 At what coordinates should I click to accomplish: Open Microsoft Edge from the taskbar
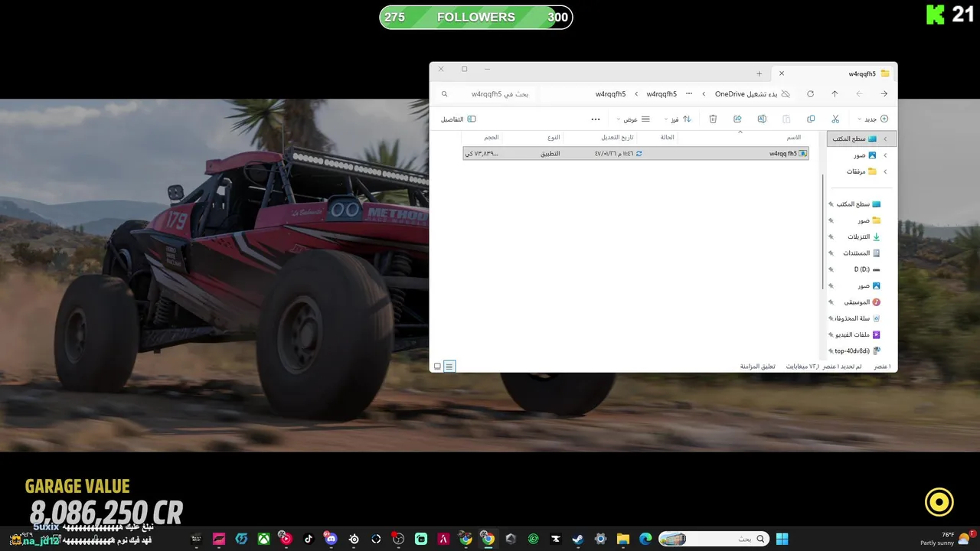(x=645, y=539)
